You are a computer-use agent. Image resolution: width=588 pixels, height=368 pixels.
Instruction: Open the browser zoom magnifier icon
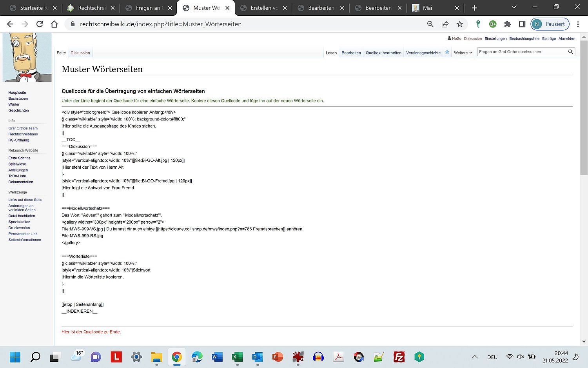pos(430,24)
